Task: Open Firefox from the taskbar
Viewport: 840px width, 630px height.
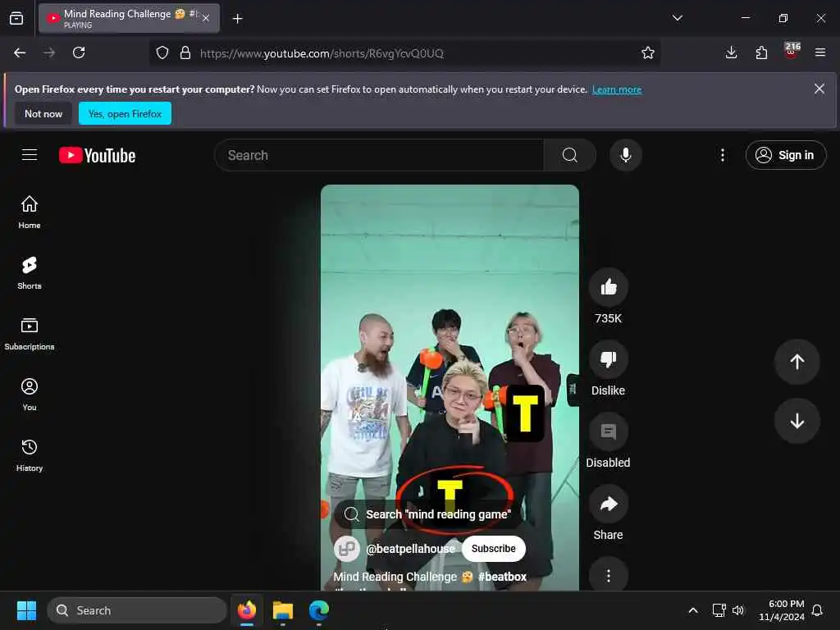Action: (x=247, y=610)
